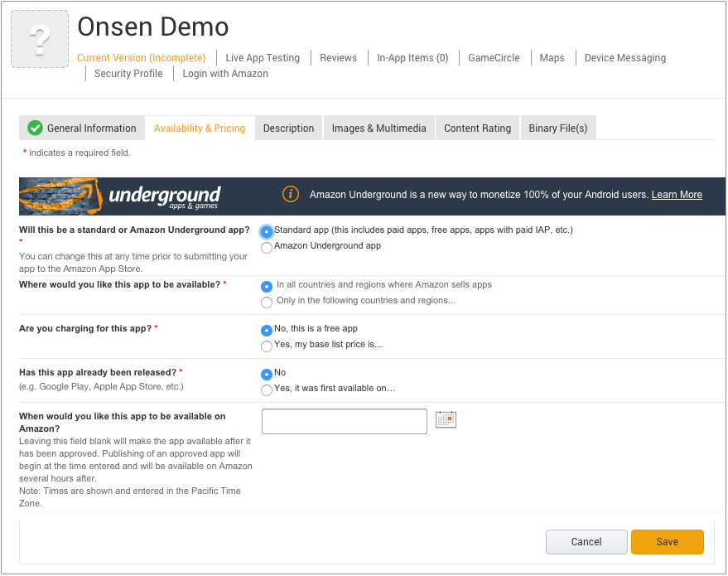
Task: Click the Onsen Demo app title
Action: (x=152, y=27)
